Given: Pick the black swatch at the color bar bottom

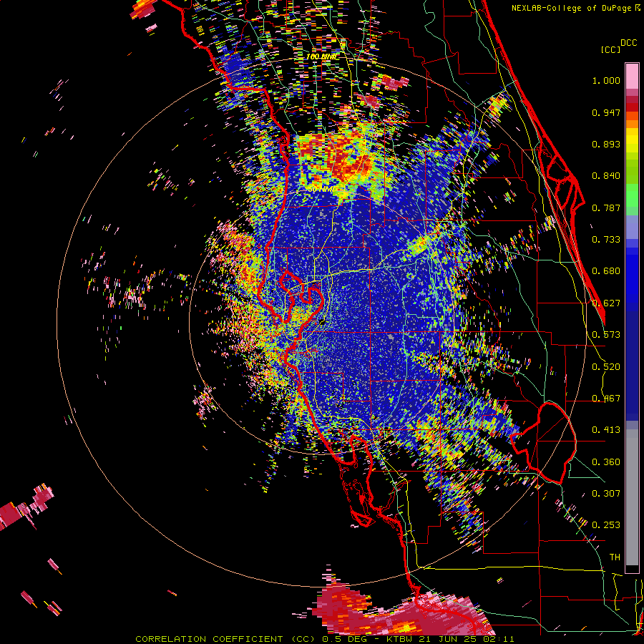Looking at the screenshot, I should pyautogui.click(x=632, y=569).
